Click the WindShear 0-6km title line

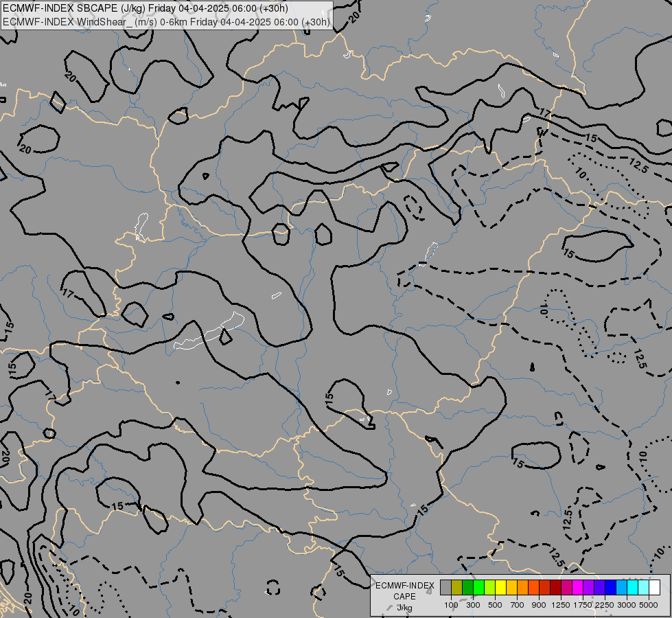click(166, 22)
